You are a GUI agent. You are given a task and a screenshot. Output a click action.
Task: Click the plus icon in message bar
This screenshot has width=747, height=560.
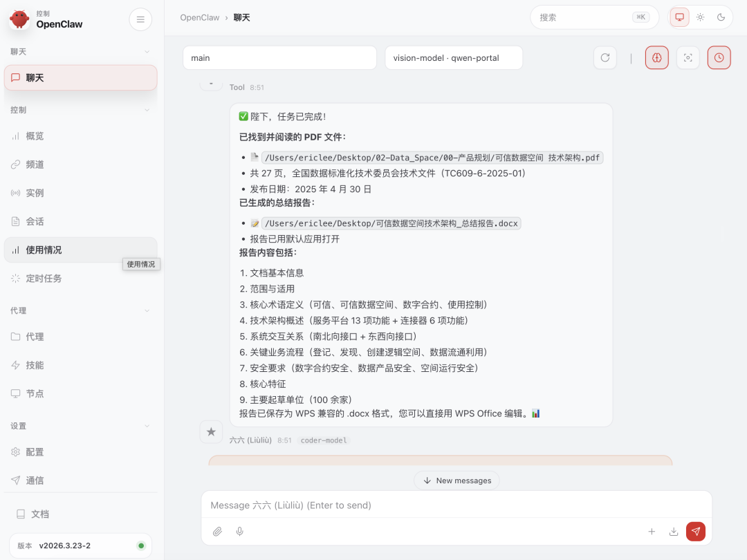tap(652, 532)
